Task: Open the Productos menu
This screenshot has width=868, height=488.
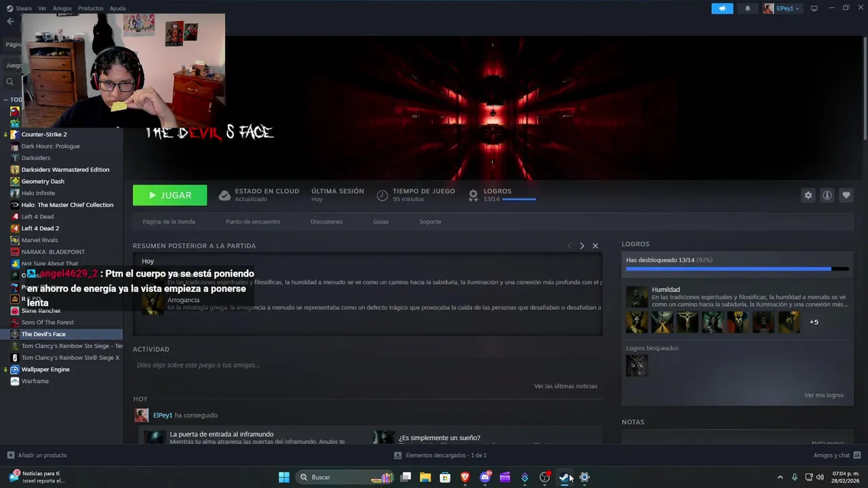Action: coord(90,8)
